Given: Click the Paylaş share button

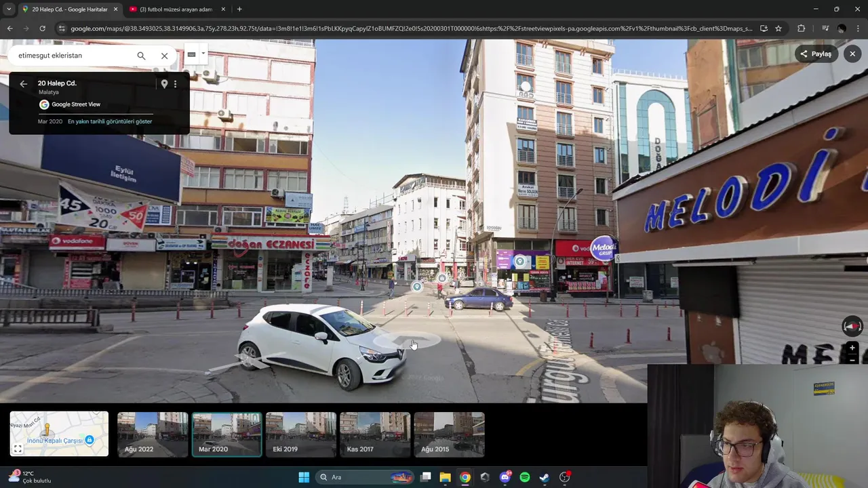Looking at the screenshot, I should (x=816, y=54).
